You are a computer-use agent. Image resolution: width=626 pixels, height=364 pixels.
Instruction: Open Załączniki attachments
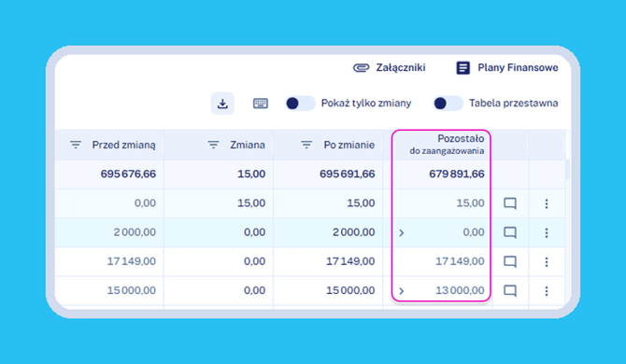click(x=390, y=68)
